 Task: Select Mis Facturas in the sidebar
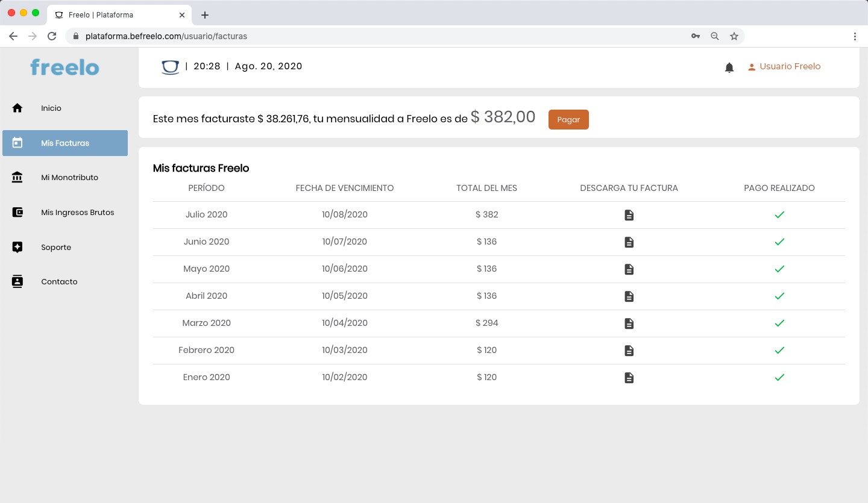tap(65, 143)
